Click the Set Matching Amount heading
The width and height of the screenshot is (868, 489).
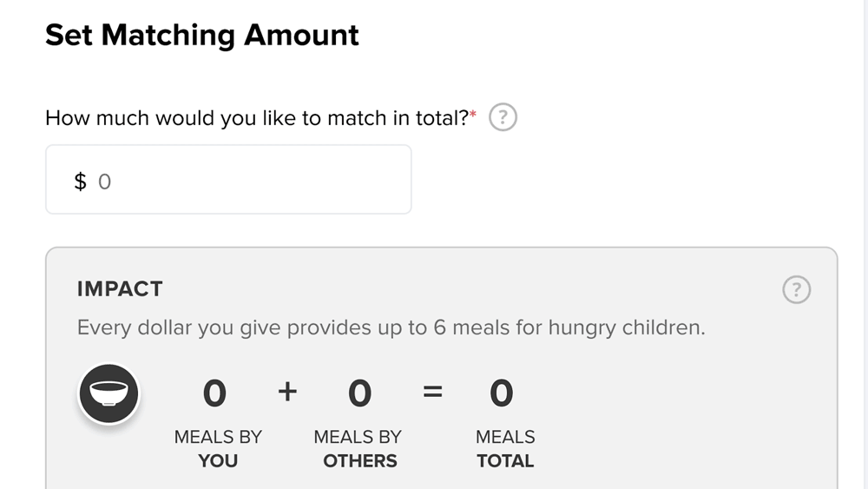(x=202, y=35)
